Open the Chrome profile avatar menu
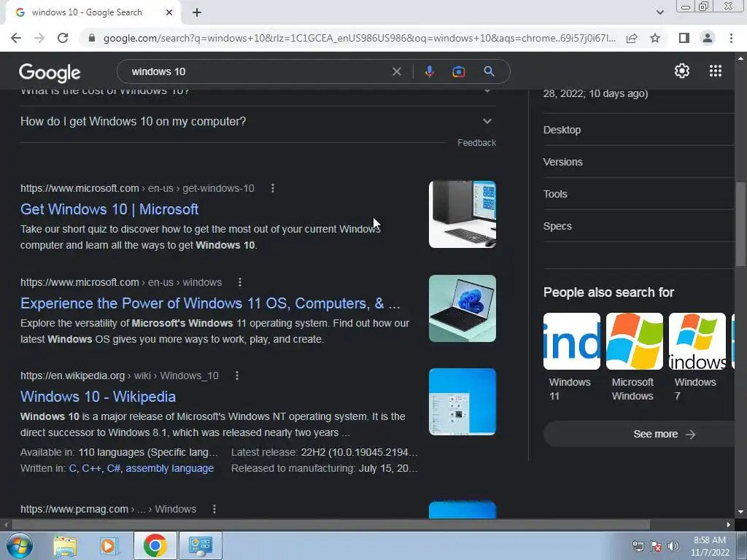This screenshot has height=560, width=747. [708, 38]
